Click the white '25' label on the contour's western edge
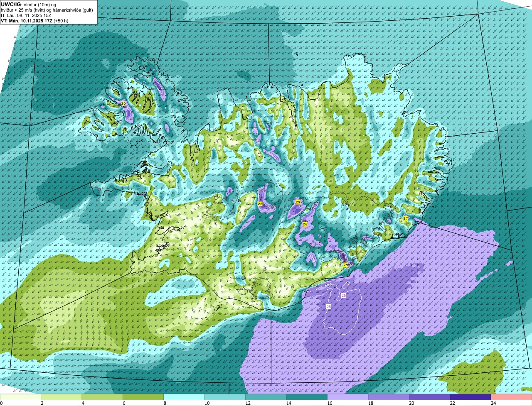This screenshot has width=532, height=406. pos(329,306)
